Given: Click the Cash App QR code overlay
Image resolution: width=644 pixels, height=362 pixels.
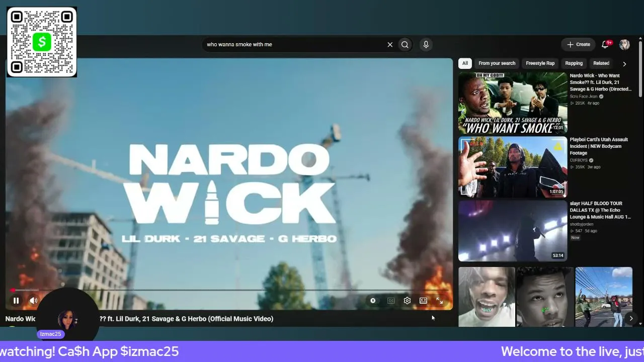Looking at the screenshot, I should (x=42, y=42).
